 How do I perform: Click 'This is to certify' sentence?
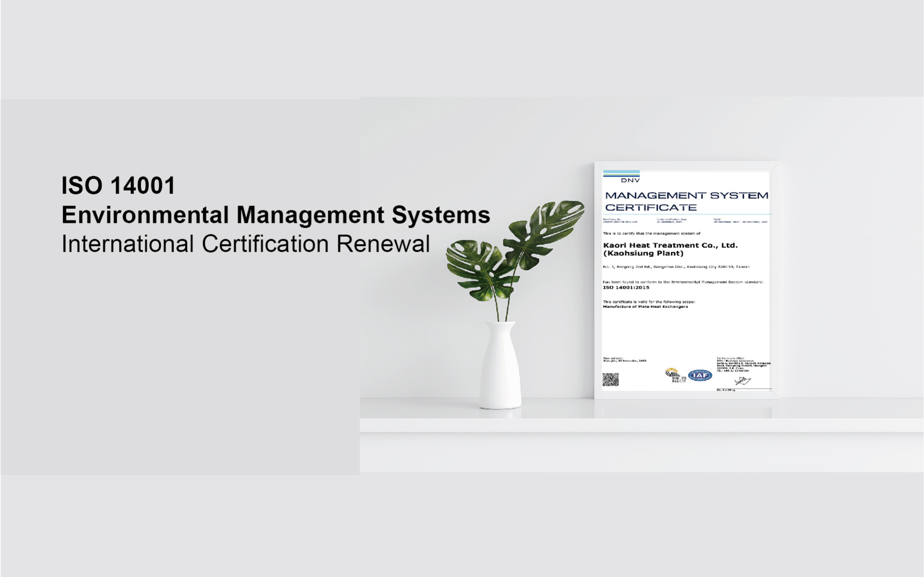coord(652,233)
